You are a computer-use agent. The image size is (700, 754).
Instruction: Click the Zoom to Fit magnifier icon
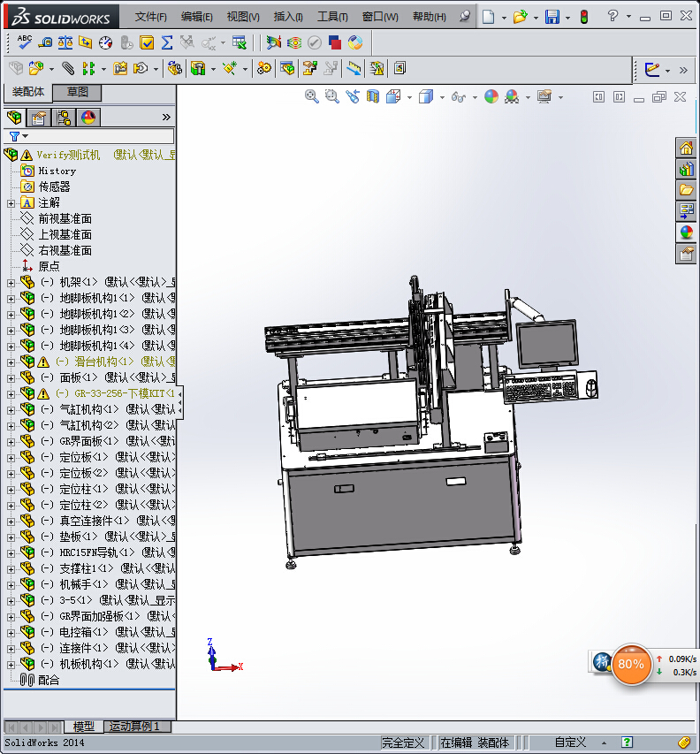click(311, 96)
